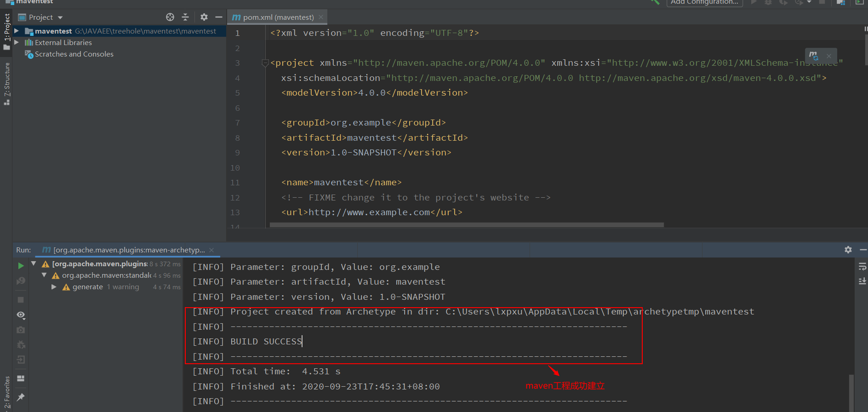The width and height of the screenshot is (868, 412).
Task: Click the Project created from Archetype line
Action: pos(474,311)
